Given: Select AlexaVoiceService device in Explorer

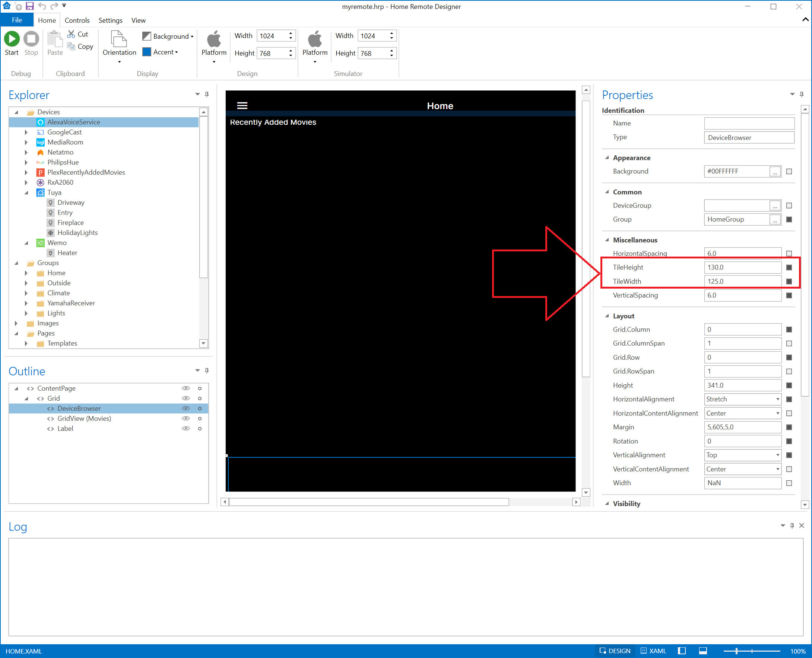Looking at the screenshot, I should 104,122.
